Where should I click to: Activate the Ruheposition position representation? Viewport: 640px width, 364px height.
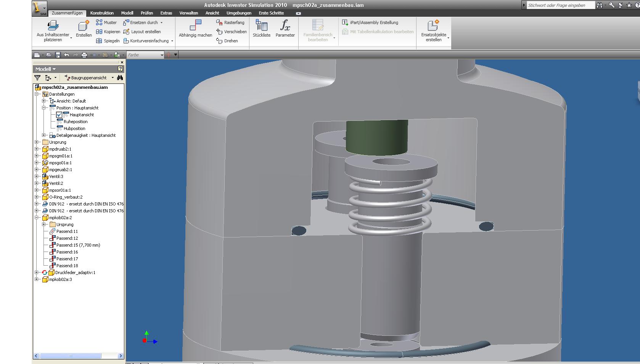tap(75, 122)
